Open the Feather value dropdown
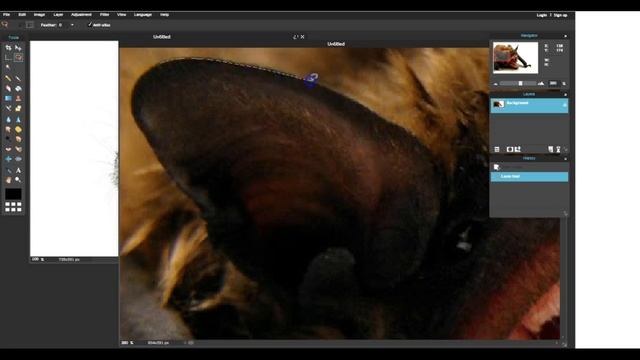This screenshot has height=360, width=640. point(72,25)
